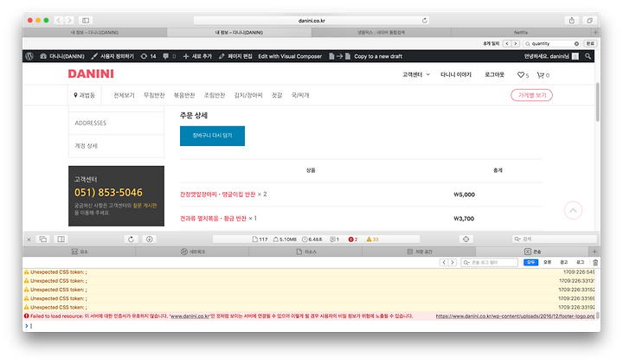Show warnings count in inspector dashboard
The image size is (623, 364).
(x=372, y=239)
